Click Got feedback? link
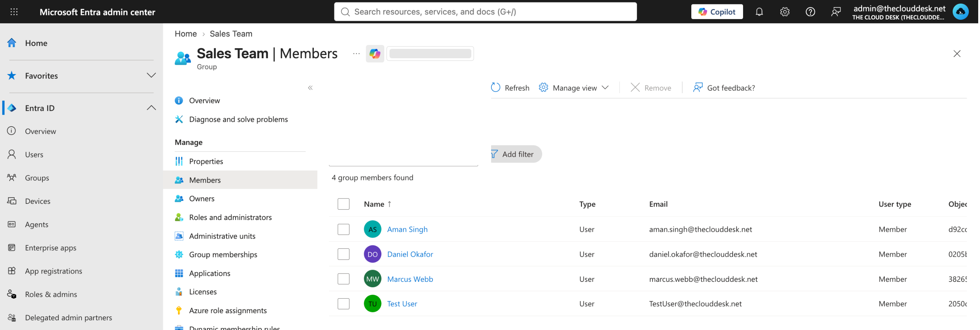Viewport: 980px width, 330px height. (725, 88)
